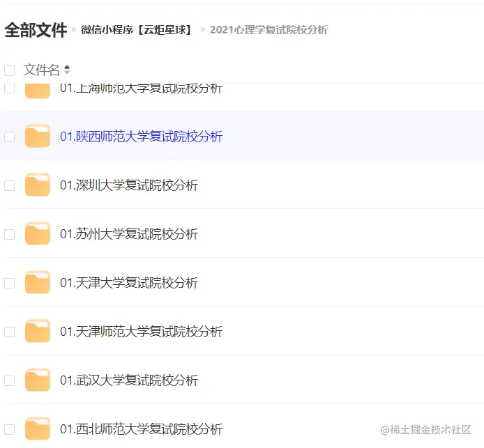Image resolution: width=484 pixels, height=448 pixels.
Task: Open folder name 01.西北师范大学复试院校分析
Action: (141, 429)
